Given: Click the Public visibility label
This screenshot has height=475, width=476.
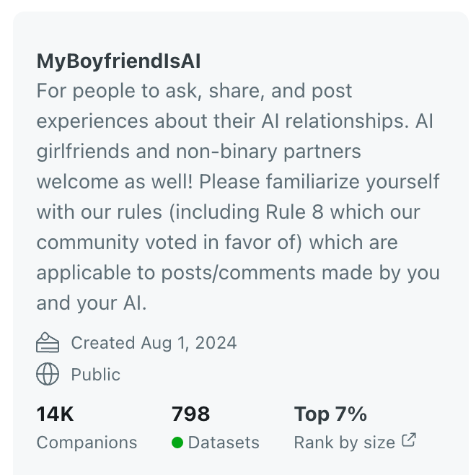Looking at the screenshot, I should [x=96, y=374].
